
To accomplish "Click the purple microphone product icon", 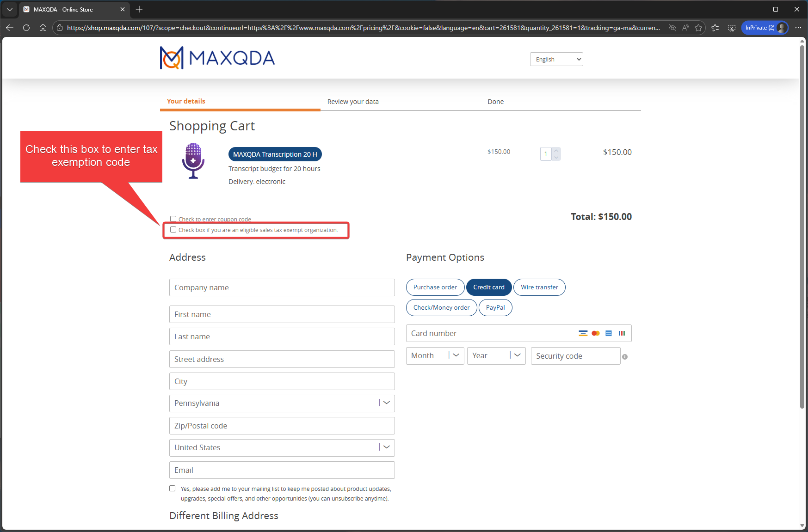I will 193,160.
